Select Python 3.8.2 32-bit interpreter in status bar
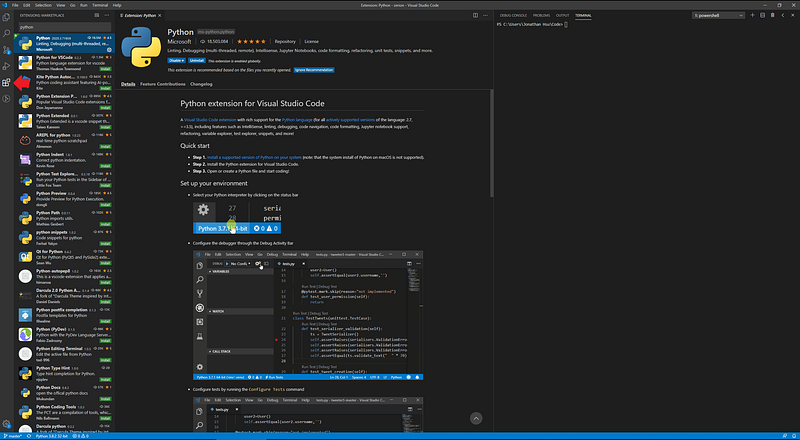Viewport: 800px width, 440px height. click(50, 436)
